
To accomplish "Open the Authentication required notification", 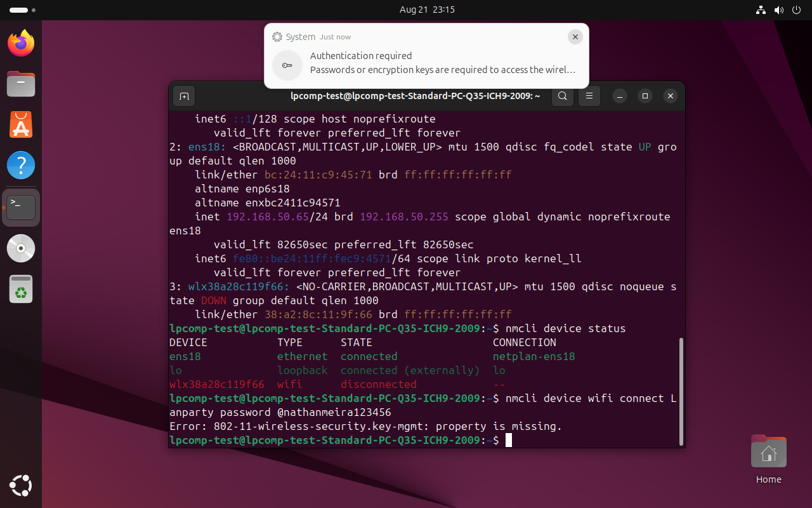I will pyautogui.click(x=426, y=56).
